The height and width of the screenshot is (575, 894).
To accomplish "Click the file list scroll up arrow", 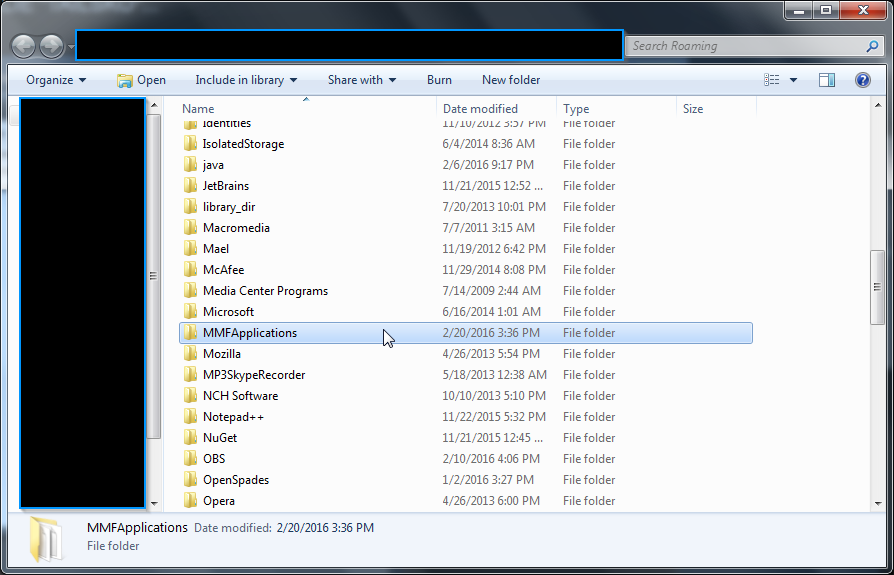I will coord(877,105).
